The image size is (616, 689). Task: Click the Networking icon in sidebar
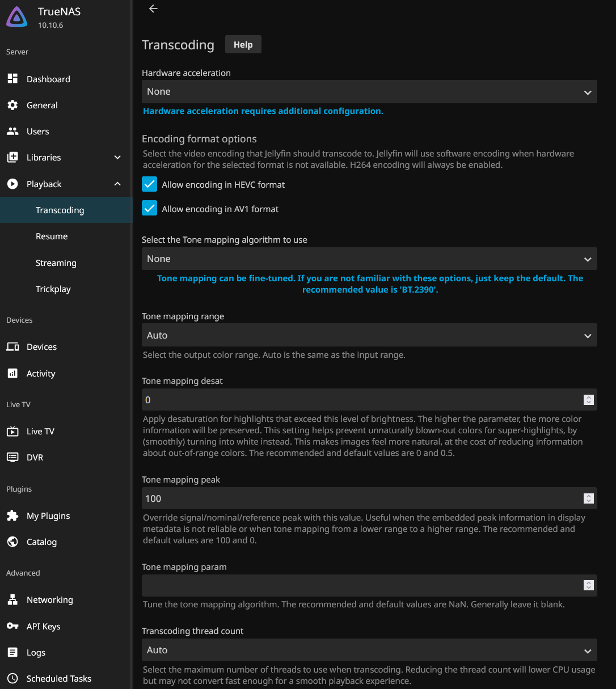pyautogui.click(x=12, y=599)
